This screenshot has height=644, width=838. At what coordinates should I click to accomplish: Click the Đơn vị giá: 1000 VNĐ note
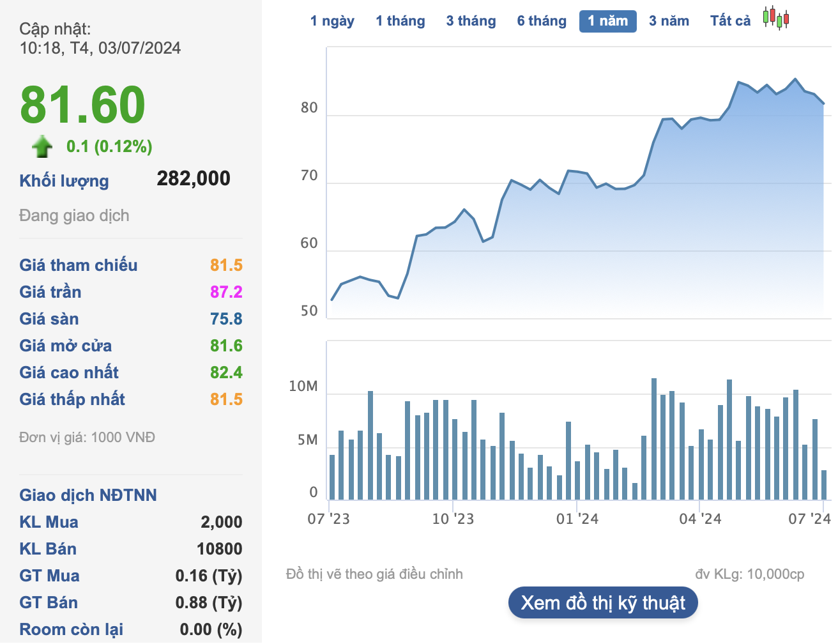tap(87, 438)
